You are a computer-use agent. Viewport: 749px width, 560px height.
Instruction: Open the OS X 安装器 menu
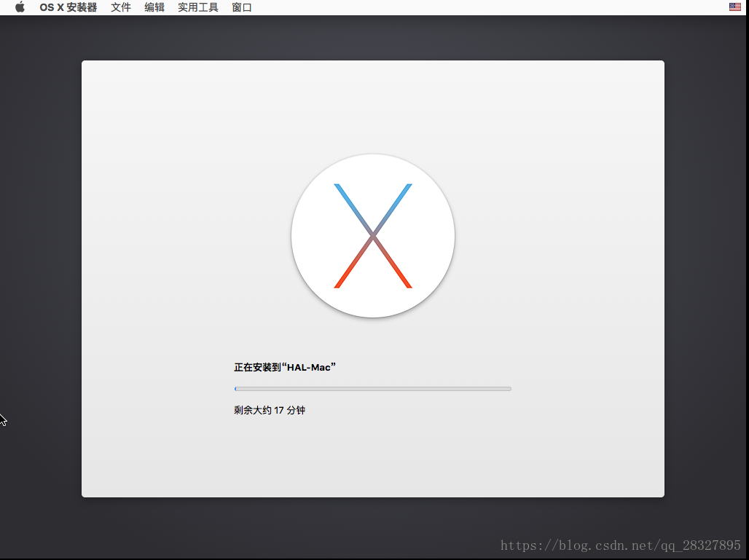[68, 7]
